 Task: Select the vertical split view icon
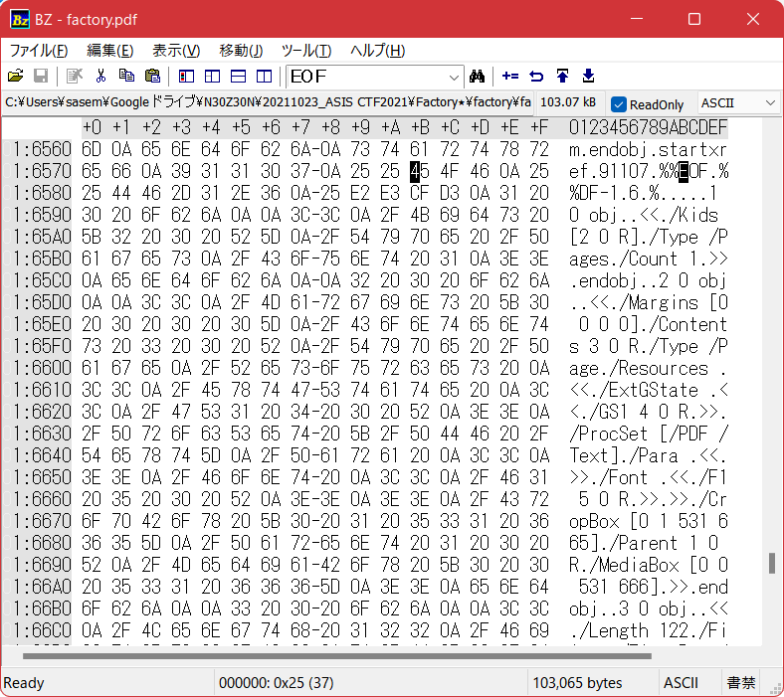click(213, 76)
